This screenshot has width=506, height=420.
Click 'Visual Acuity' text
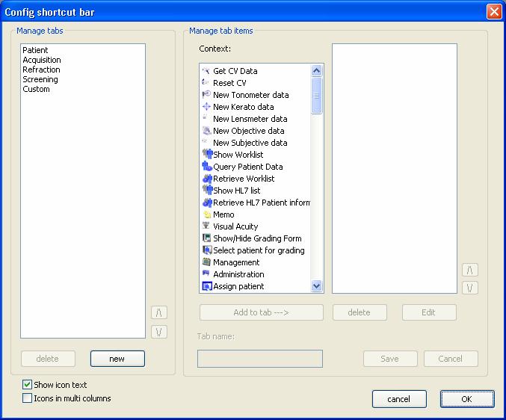235,226
